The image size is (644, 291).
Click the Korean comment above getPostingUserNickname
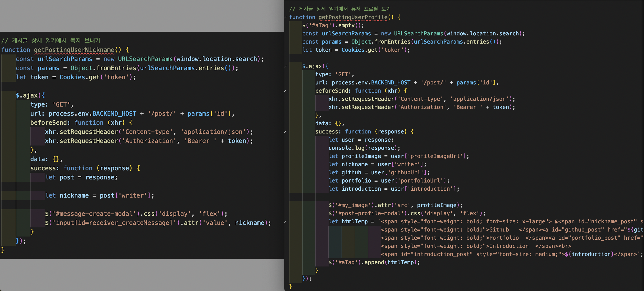click(x=50, y=40)
